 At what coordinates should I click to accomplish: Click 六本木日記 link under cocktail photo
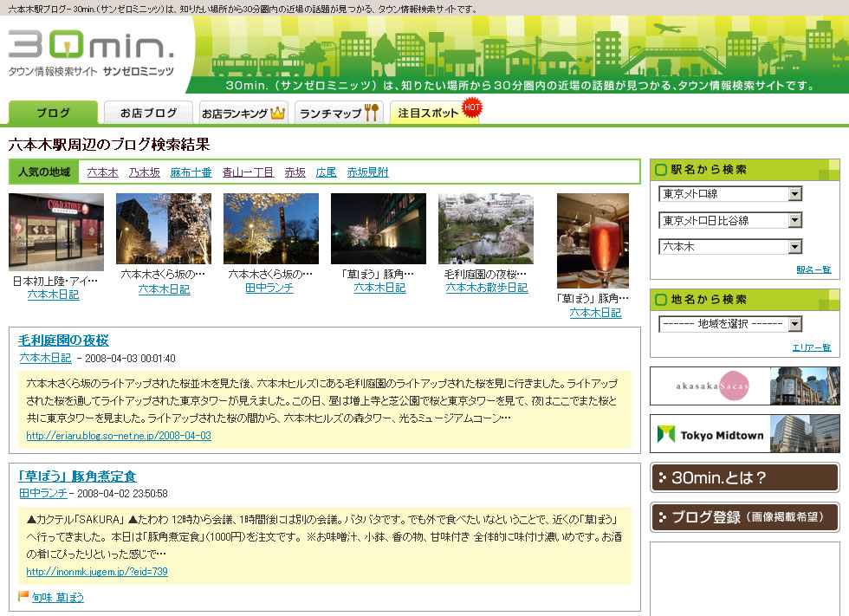pos(595,312)
